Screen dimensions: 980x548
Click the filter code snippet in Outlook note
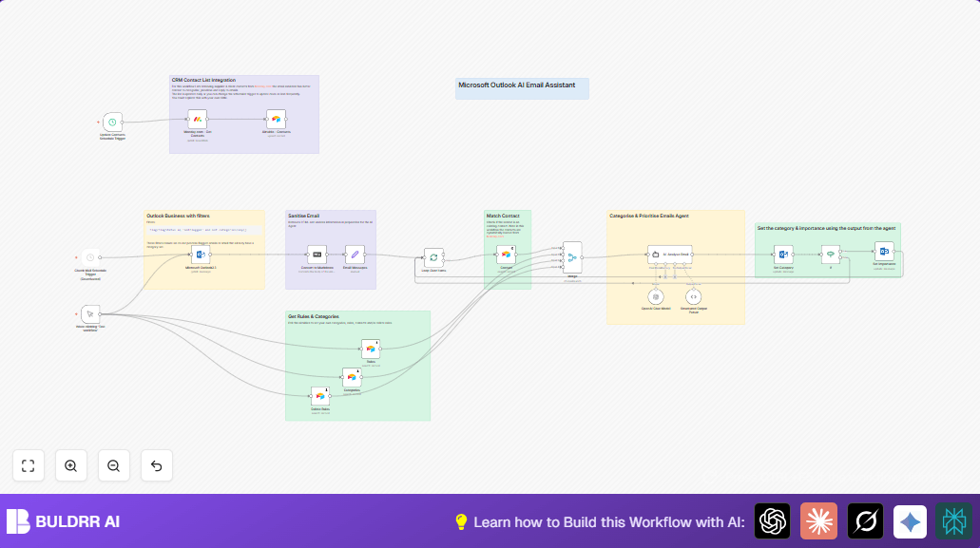(204, 230)
